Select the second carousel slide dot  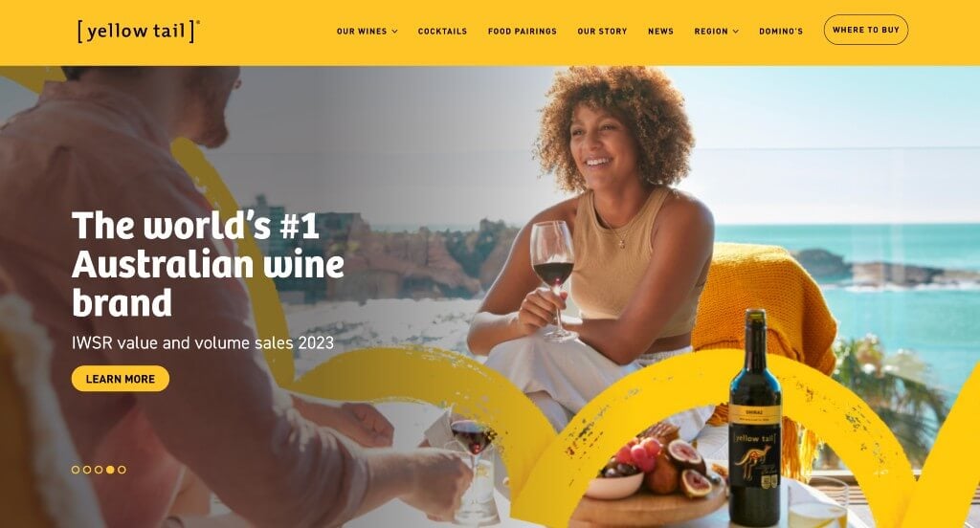[87, 470]
